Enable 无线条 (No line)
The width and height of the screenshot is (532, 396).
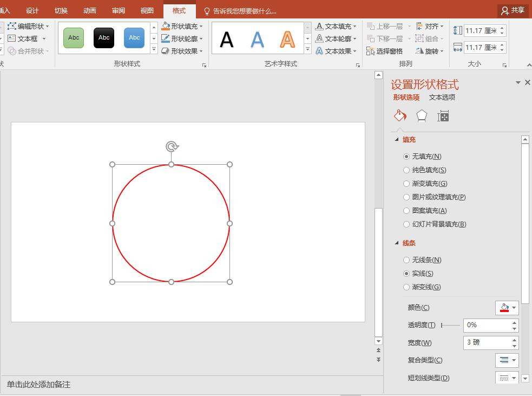tap(406, 259)
